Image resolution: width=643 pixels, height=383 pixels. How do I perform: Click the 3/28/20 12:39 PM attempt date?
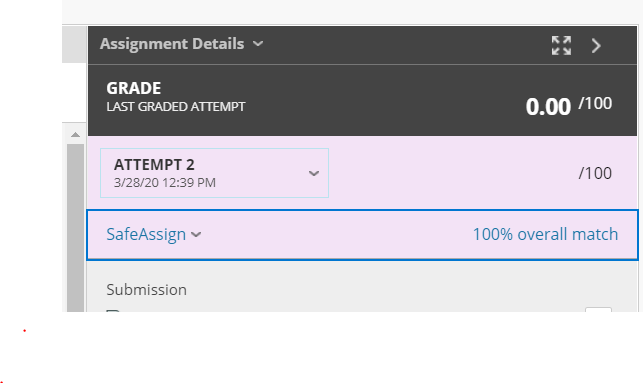165,182
